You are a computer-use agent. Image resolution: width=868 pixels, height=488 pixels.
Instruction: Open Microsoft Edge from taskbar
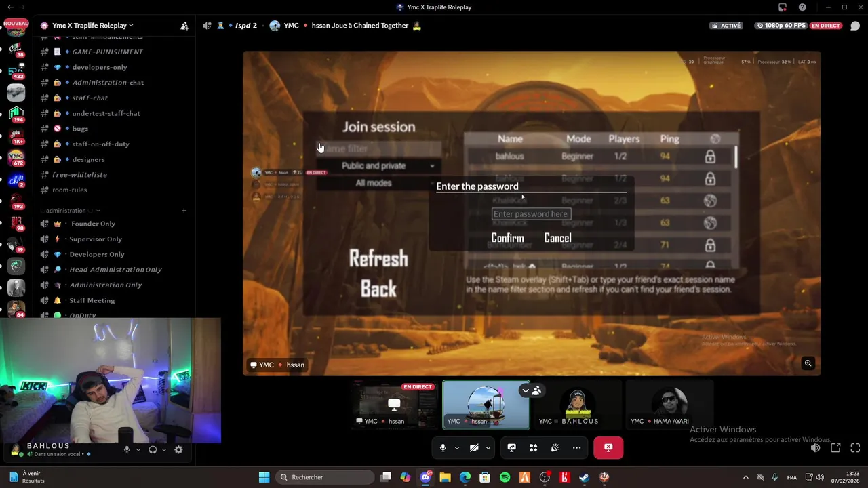click(x=465, y=477)
